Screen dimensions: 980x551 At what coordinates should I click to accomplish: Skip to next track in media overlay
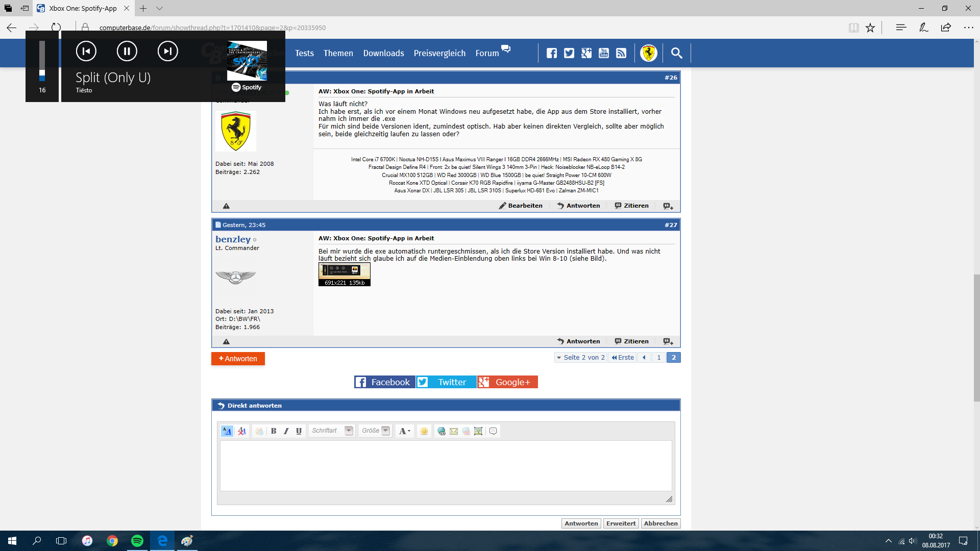pyautogui.click(x=167, y=51)
